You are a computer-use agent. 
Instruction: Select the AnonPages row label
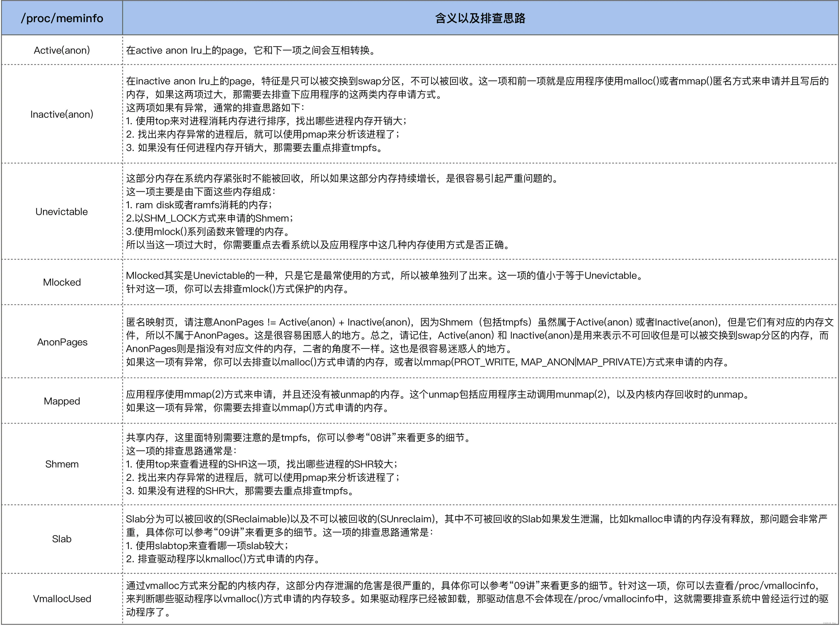62,342
